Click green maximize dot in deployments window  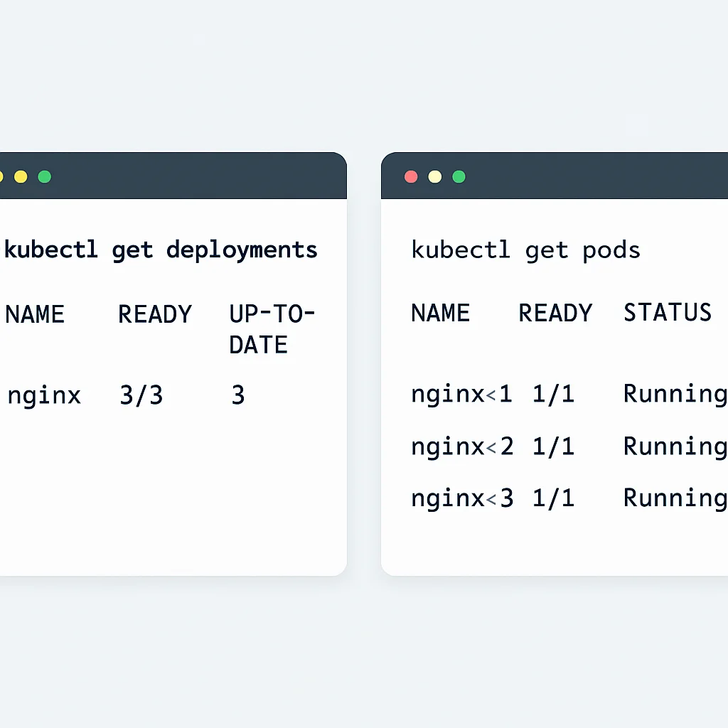[45, 176]
